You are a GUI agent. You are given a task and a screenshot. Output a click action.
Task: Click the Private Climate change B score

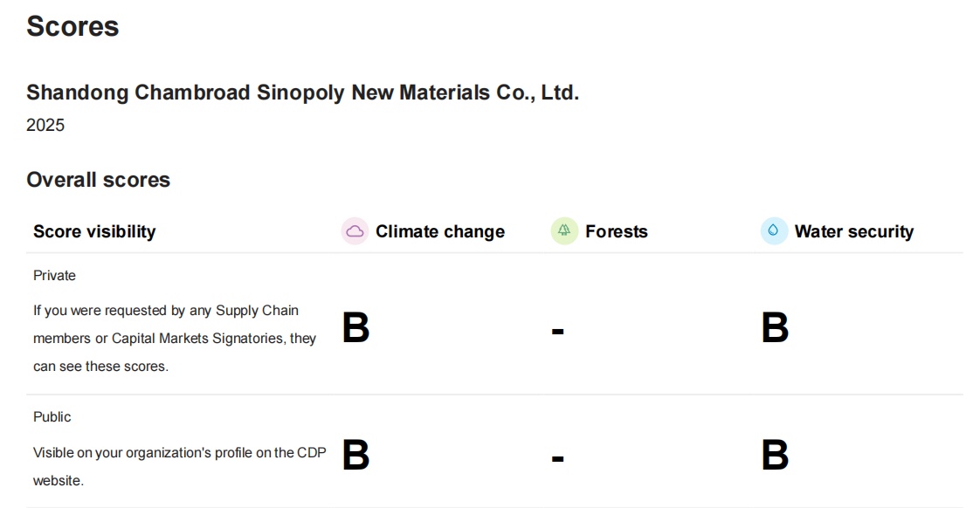355,329
